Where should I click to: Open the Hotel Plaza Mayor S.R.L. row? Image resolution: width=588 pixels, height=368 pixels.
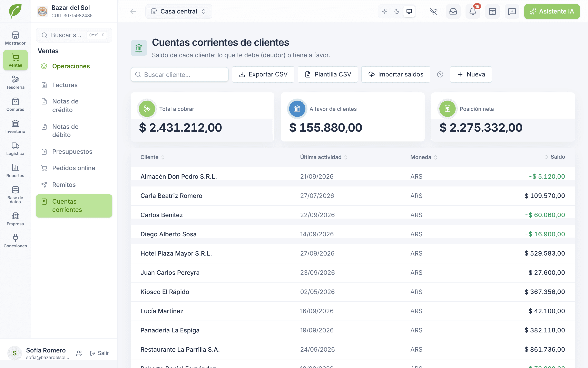353,253
